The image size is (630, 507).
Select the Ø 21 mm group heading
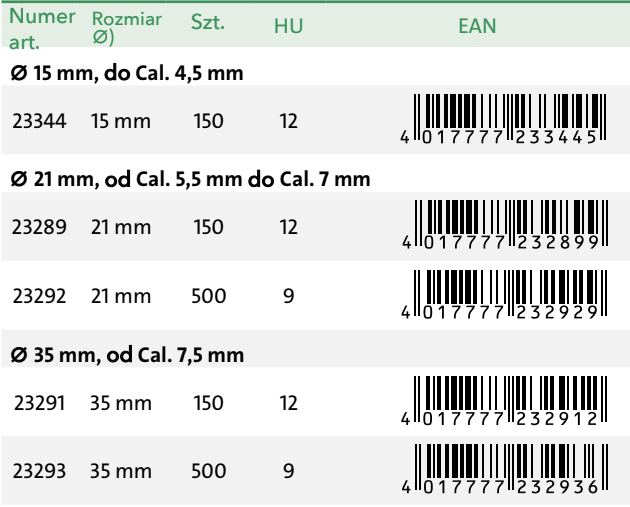click(x=190, y=179)
